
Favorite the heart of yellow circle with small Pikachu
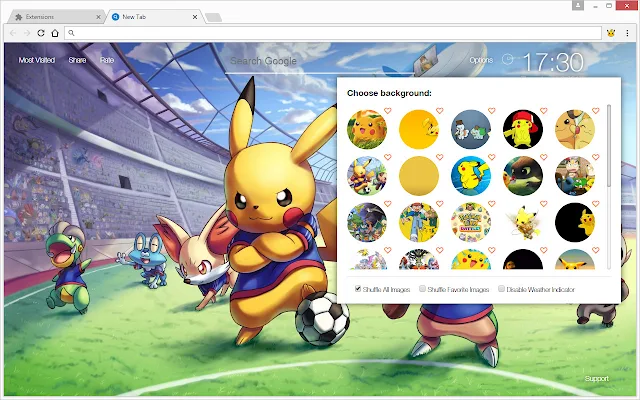click(x=440, y=111)
